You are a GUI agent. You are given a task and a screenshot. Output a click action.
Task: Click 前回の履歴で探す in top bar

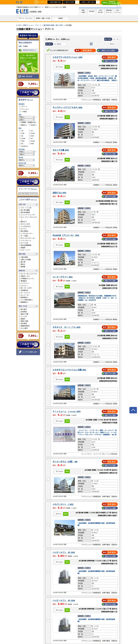[55, 2]
